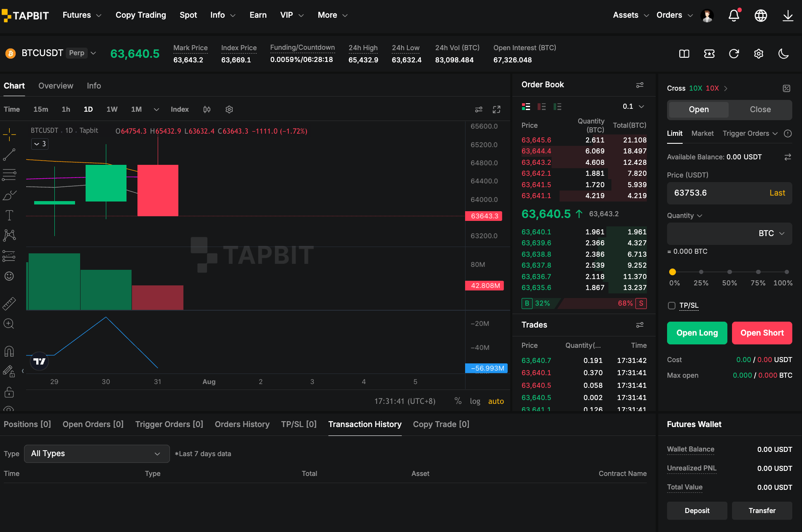Click the Open Short button

tap(762, 333)
